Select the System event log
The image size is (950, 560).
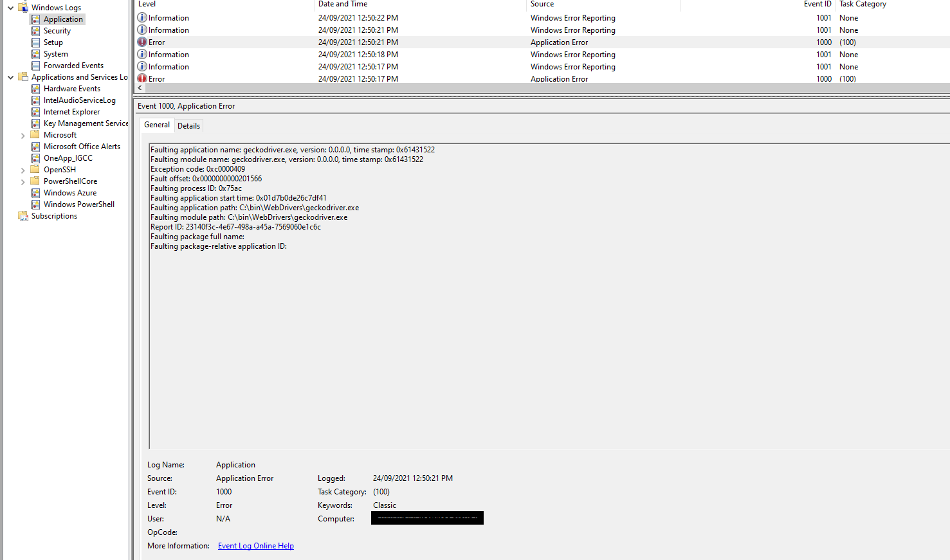pos(54,53)
